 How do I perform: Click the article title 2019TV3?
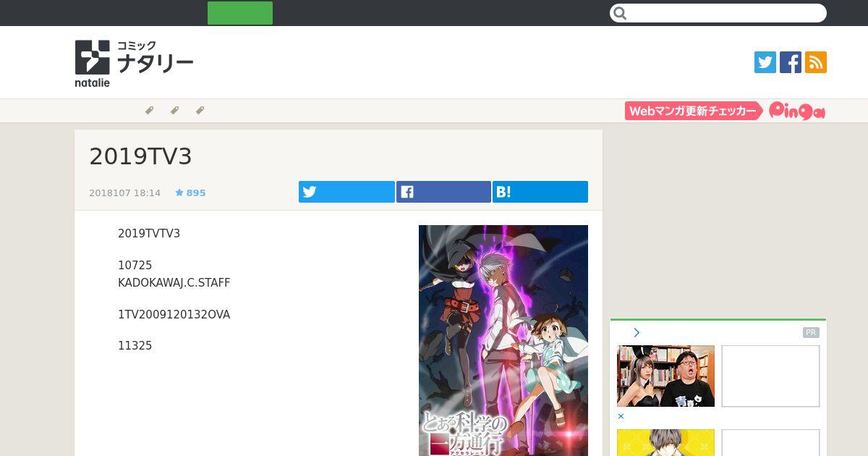pyautogui.click(x=140, y=156)
